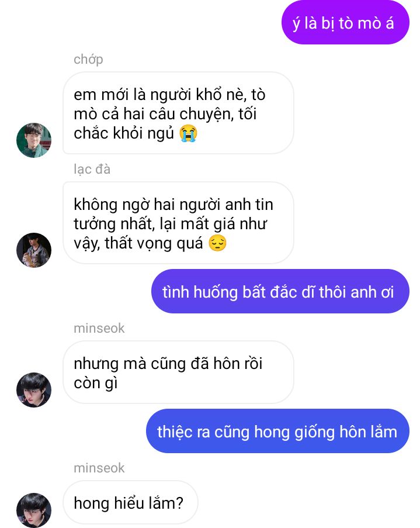The width and height of the screenshot is (420, 528).
Task: Select the 'ý là bị tò mò á' bubble
Action: click(345, 23)
